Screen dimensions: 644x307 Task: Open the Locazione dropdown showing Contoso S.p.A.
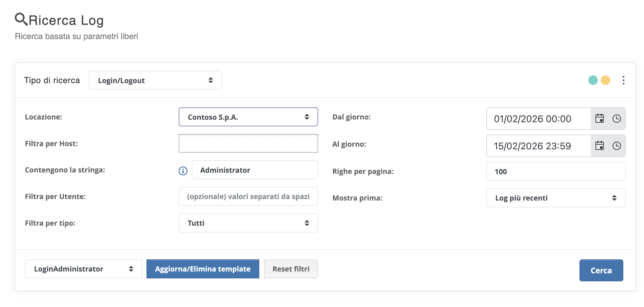click(x=248, y=117)
